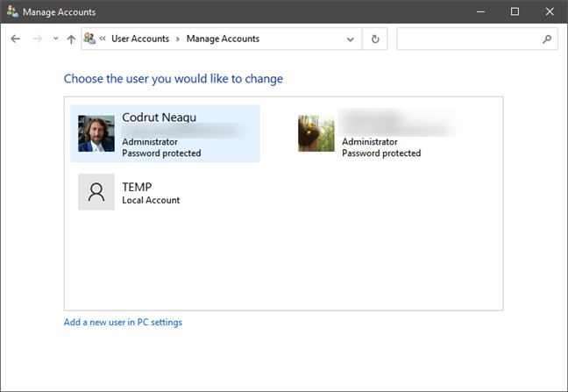Click the magnifier search icon
Screen dimensions: 568x392
coord(547,39)
